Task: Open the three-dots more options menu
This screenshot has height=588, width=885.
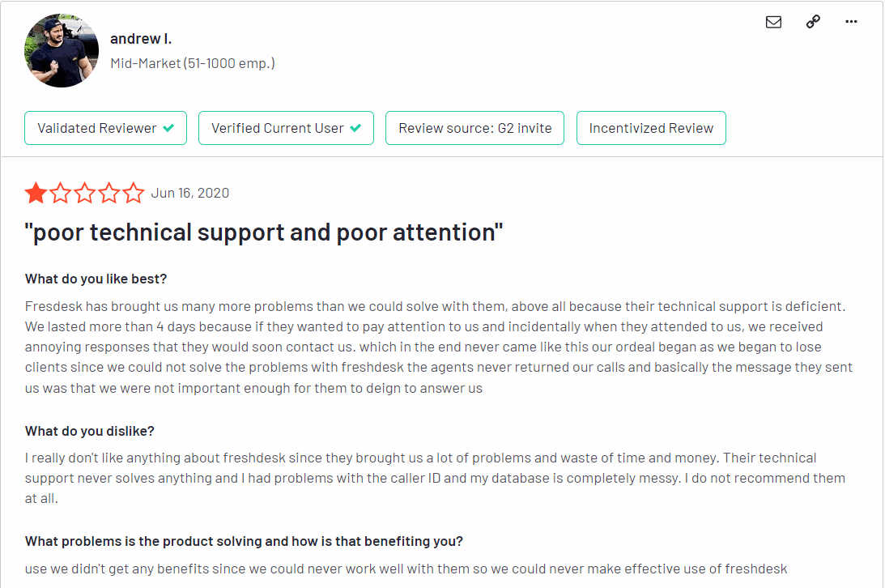Action: click(x=851, y=21)
